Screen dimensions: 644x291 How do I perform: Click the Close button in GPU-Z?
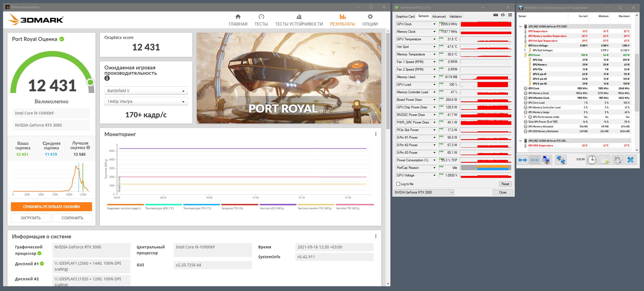pos(503,192)
